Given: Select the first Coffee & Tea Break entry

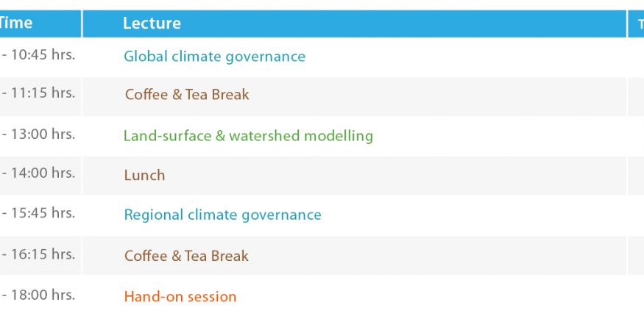Looking at the screenshot, I should (187, 95).
